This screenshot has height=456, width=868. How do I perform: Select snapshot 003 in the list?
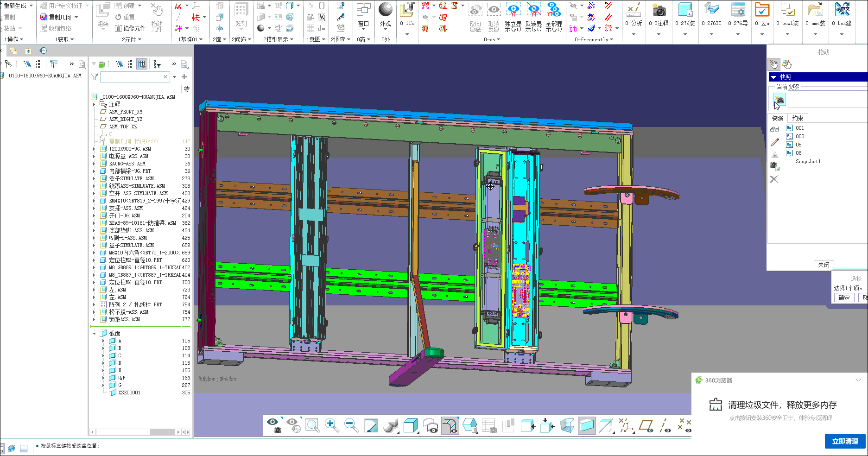[x=800, y=136]
